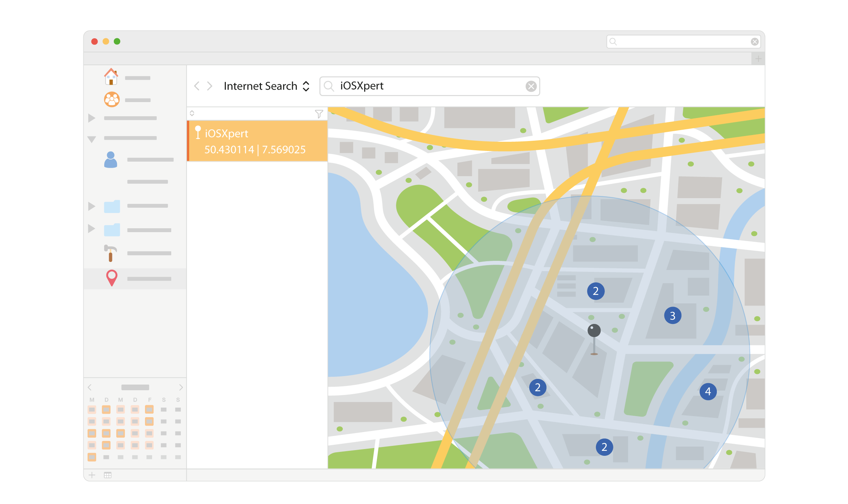Open the Internet Search dropdown
This screenshot has width=848, height=504.
coord(267,86)
